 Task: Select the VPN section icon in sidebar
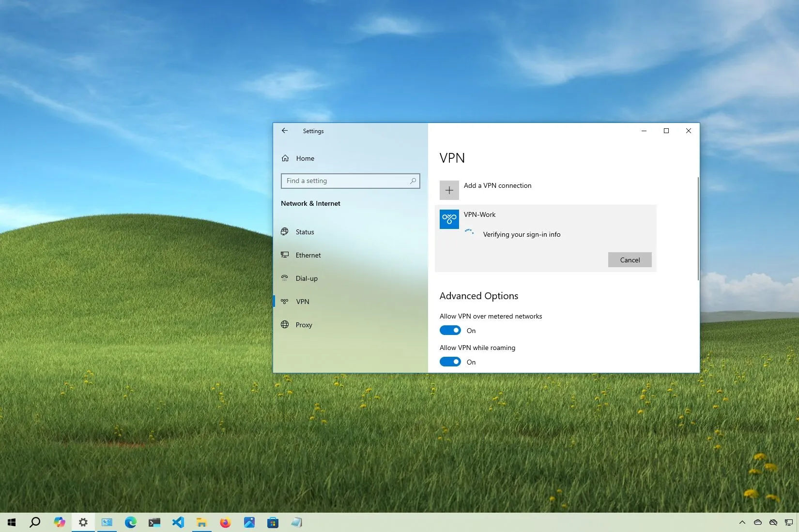click(x=285, y=301)
